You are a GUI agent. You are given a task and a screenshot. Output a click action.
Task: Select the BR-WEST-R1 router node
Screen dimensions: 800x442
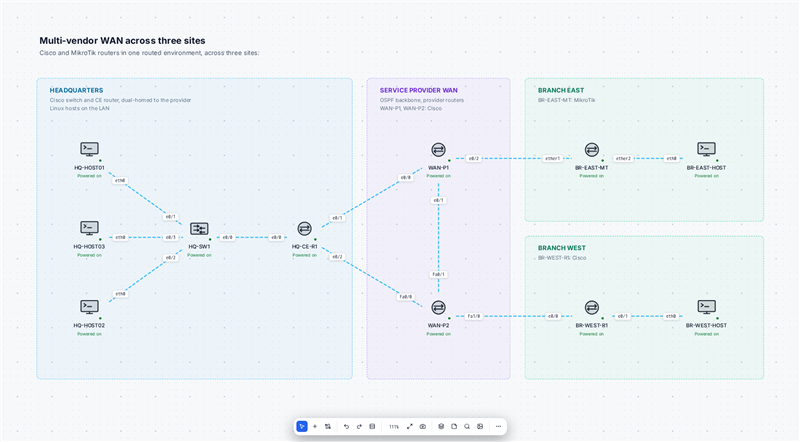click(x=592, y=308)
